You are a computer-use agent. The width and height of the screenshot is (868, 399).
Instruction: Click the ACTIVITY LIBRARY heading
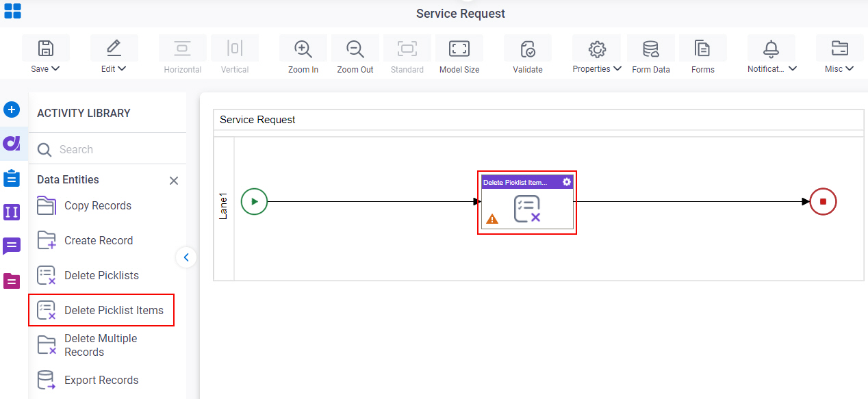click(84, 113)
